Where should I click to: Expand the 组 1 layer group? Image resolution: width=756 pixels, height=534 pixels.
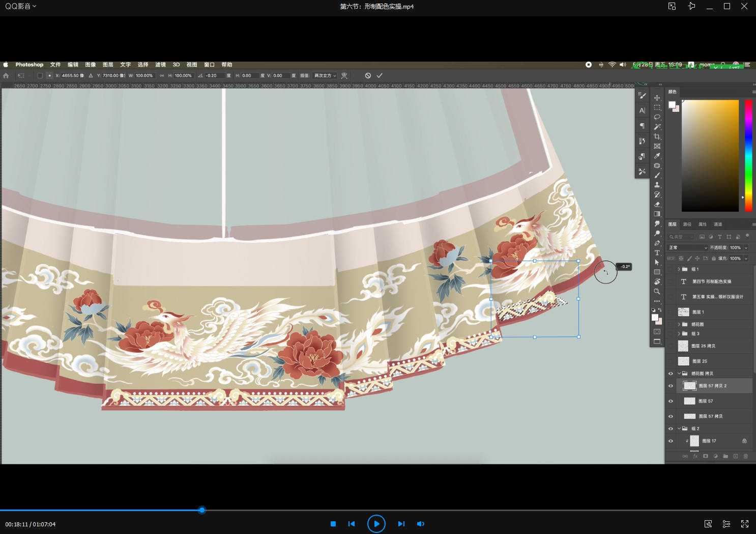pos(679,269)
